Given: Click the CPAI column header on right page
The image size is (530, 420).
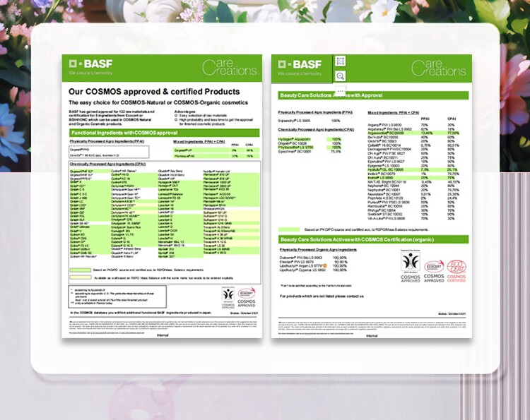Looking at the screenshot, I should pos(452,119).
